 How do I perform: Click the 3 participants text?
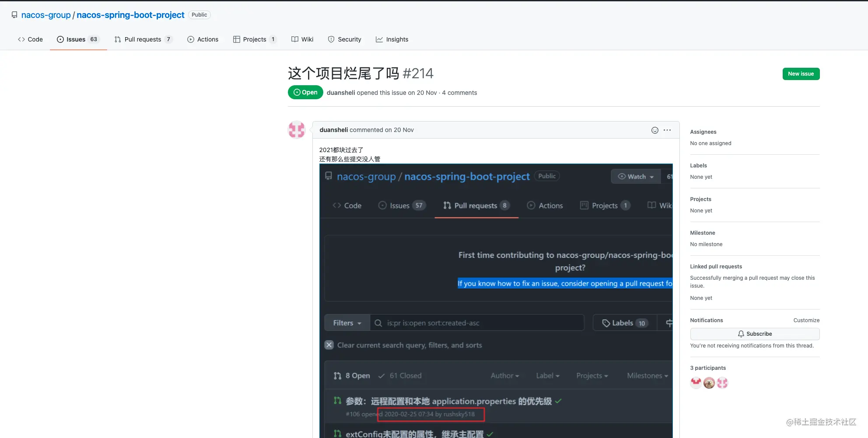coord(708,368)
